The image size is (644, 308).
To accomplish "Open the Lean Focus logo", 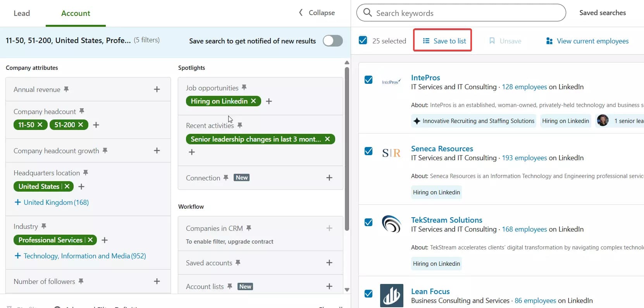I will 391,296.
